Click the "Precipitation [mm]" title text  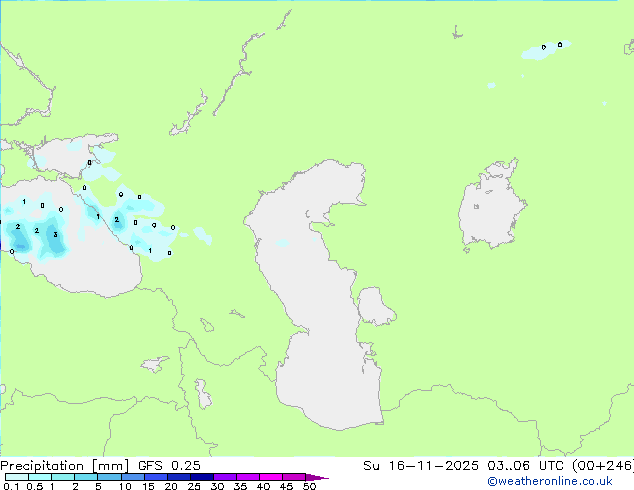tap(64, 466)
